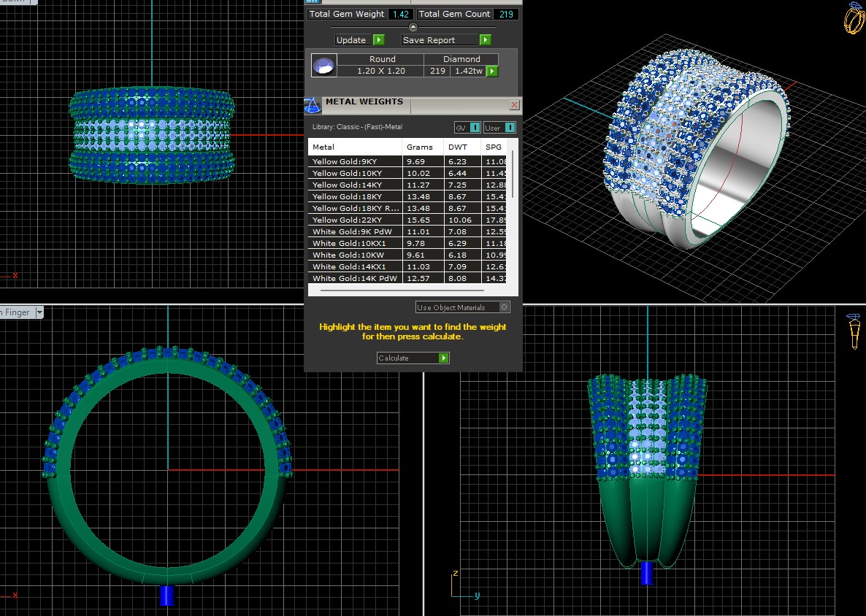The height and width of the screenshot is (616, 866).
Task: Select White Gold:10KW metal entry
Action: 356,255
